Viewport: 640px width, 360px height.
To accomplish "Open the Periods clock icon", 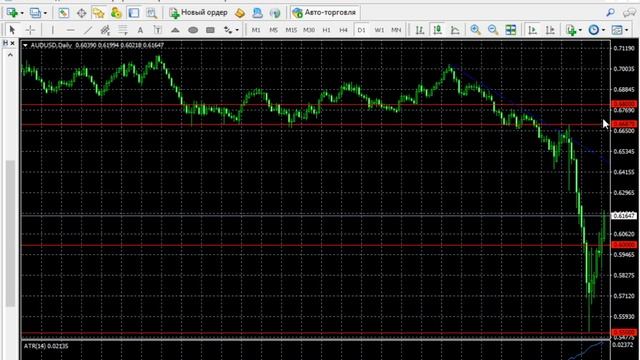I will click(x=594, y=30).
